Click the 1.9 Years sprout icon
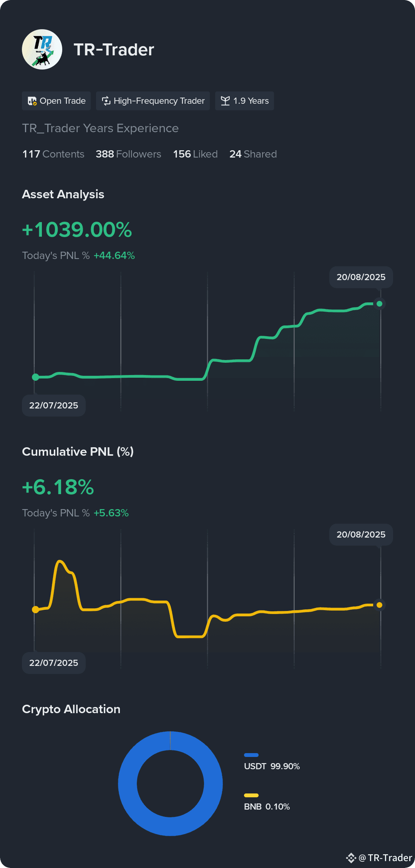This screenshot has width=415, height=868. [x=226, y=101]
